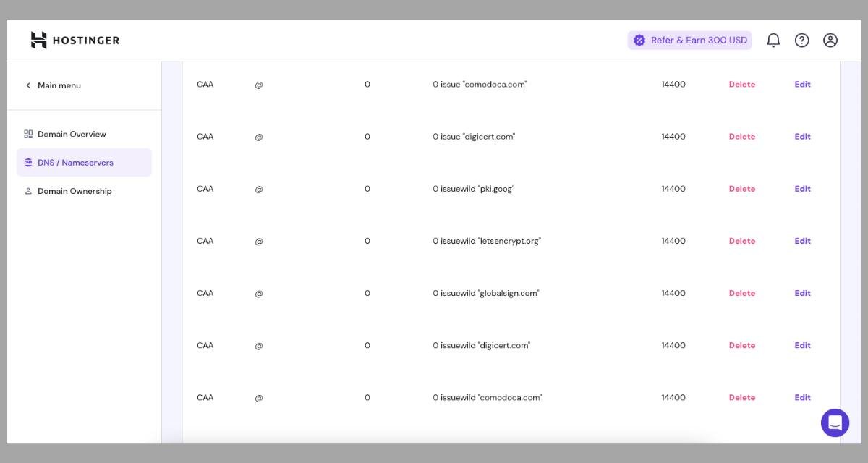The height and width of the screenshot is (463, 868).
Task: Click CAA type in the globalsign.com row
Action: coord(205,293)
